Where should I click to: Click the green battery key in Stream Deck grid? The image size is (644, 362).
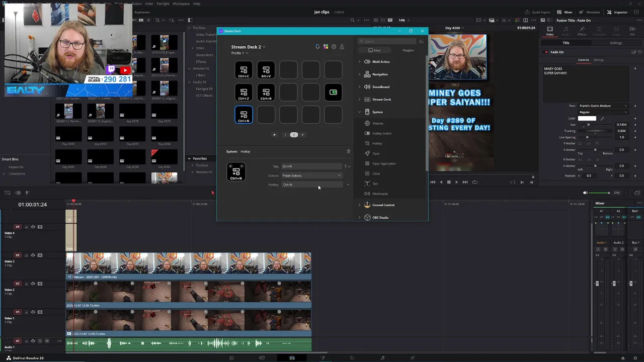tap(333, 93)
